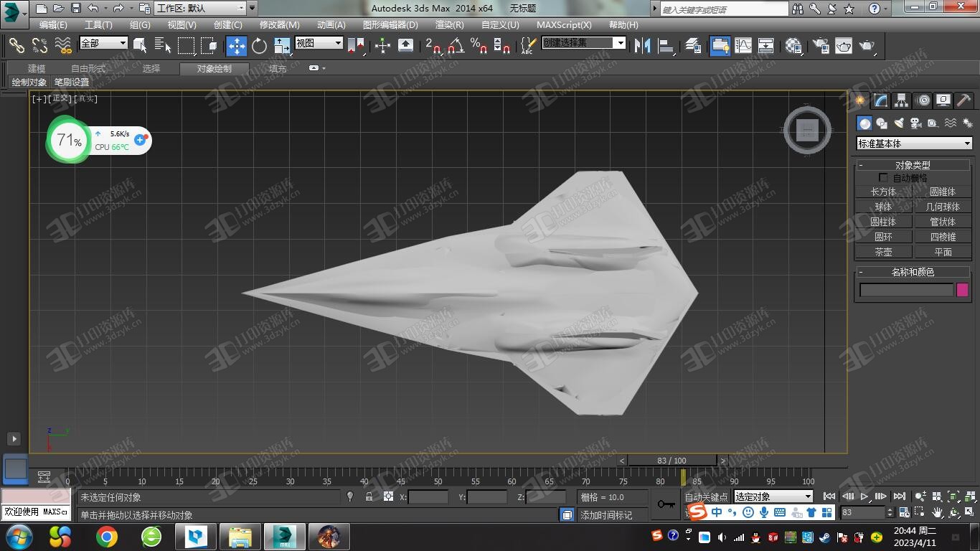Open the 修改器(M) menu
The image size is (980, 551).
pyautogui.click(x=279, y=24)
